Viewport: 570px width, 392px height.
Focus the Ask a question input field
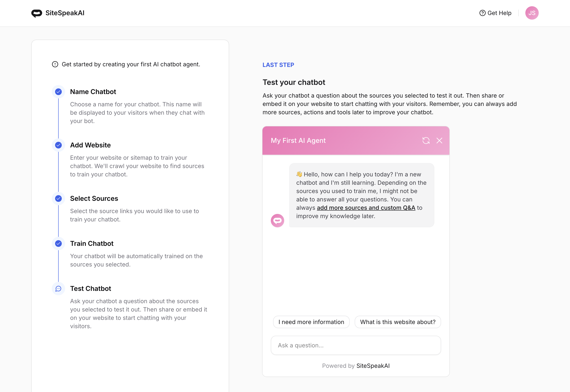tap(356, 345)
